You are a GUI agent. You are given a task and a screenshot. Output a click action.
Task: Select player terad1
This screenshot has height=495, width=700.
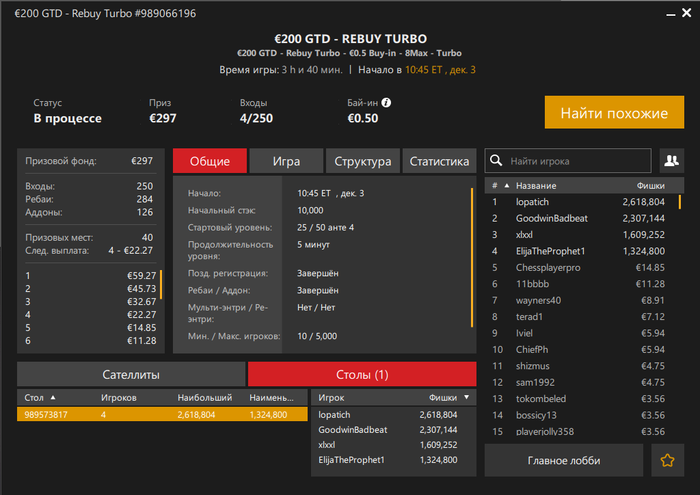(x=582, y=317)
